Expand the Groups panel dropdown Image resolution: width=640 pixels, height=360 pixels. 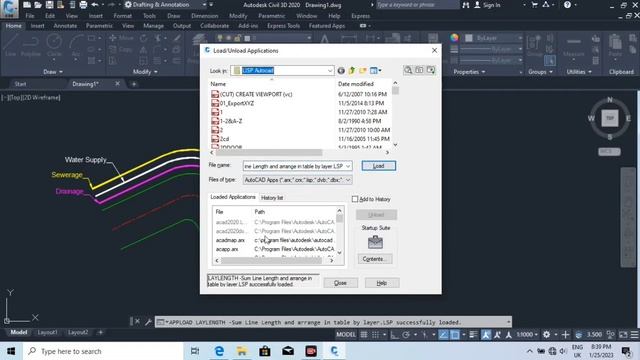click(x=540, y=72)
